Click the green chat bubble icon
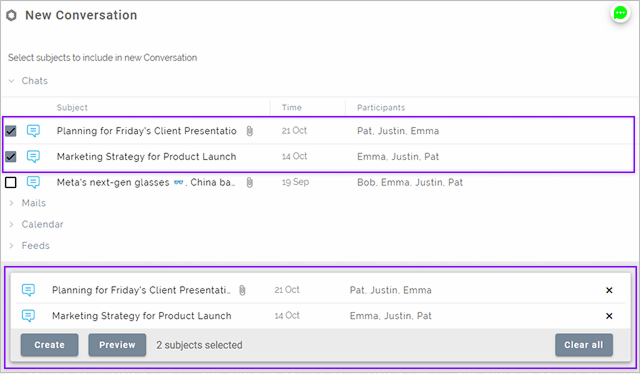Screen dimensions: 640x374 620,13
